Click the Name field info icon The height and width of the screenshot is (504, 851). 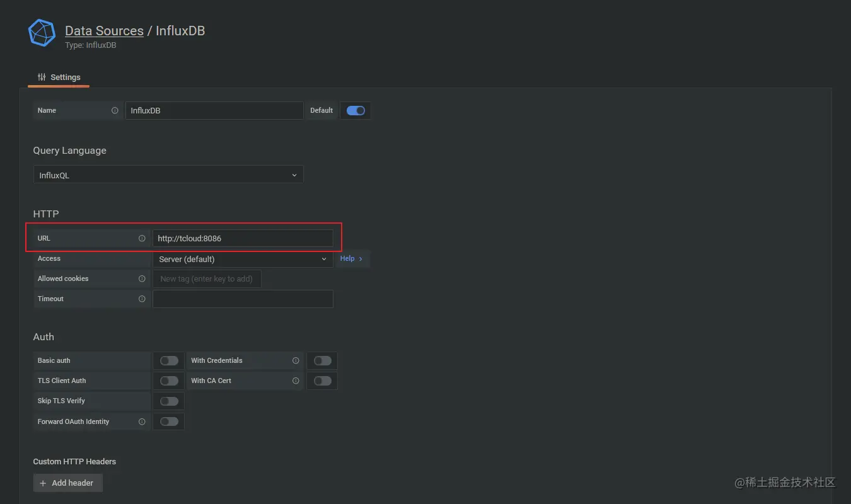(x=115, y=110)
